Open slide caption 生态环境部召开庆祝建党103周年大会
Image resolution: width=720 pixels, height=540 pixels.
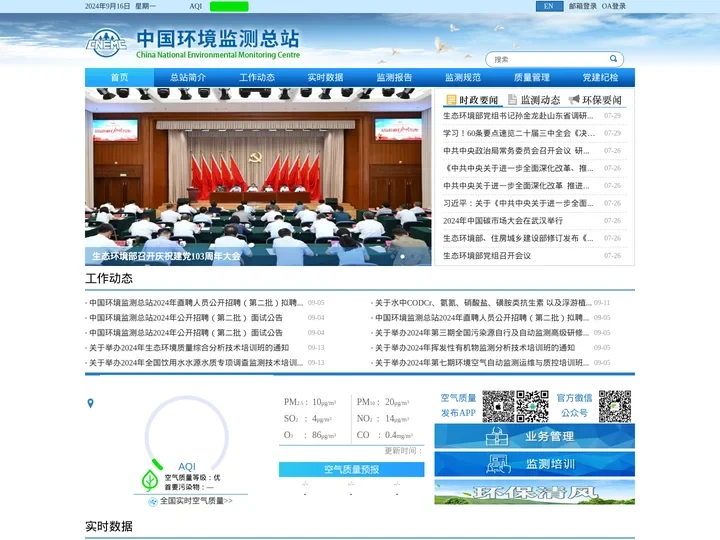pyautogui.click(x=166, y=256)
